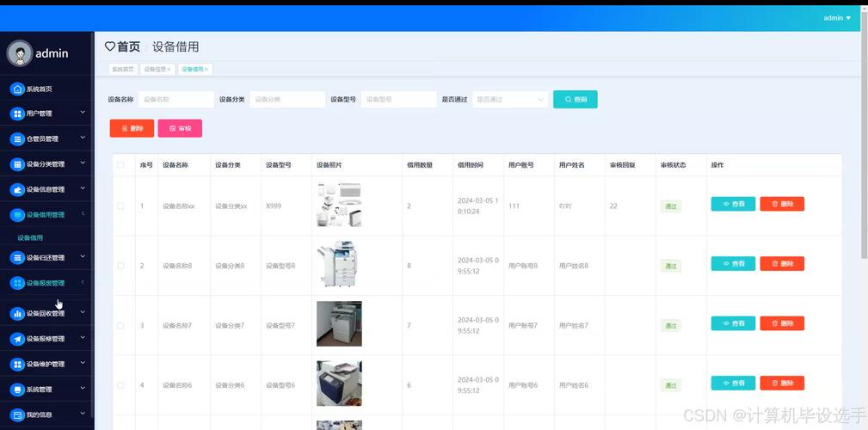Click the grid icon of 设备维护管理

coord(17,364)
